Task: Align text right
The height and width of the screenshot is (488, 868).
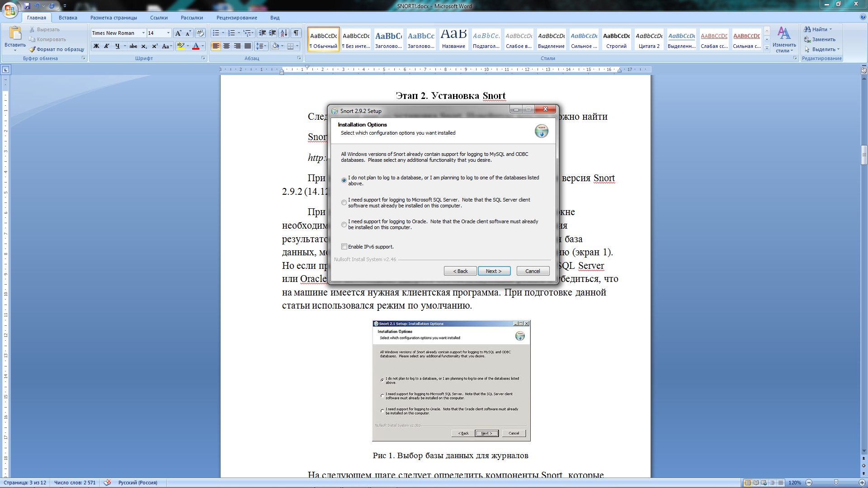Action: (x=237, y=46)
